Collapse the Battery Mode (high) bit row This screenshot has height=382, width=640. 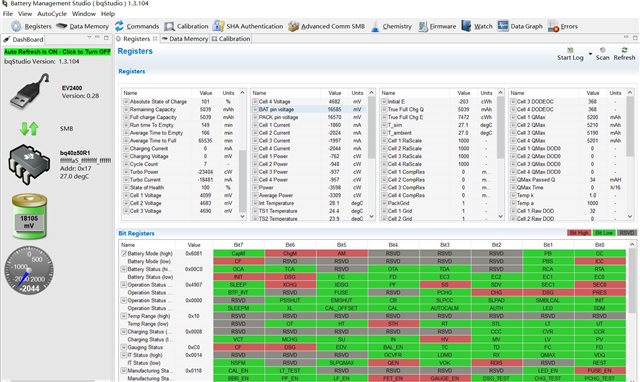[x=124, y=253]
